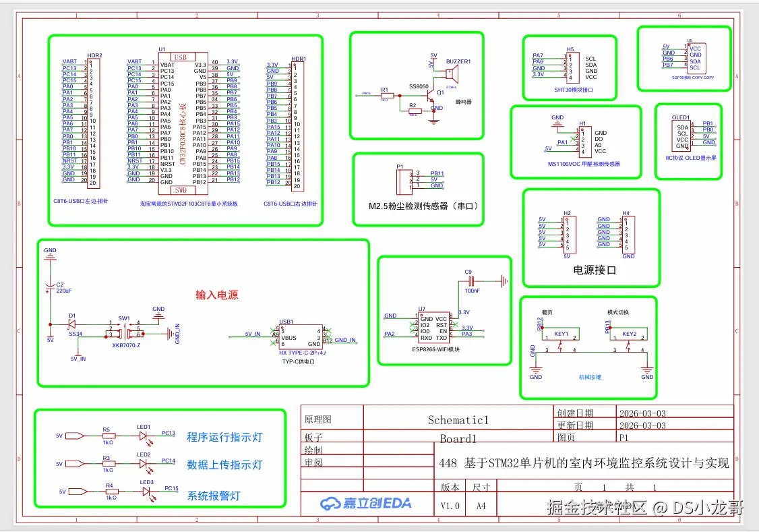Select the Q1 SS8050 transistor symbol
Viewport: 759px width, 532px height.
432,96
